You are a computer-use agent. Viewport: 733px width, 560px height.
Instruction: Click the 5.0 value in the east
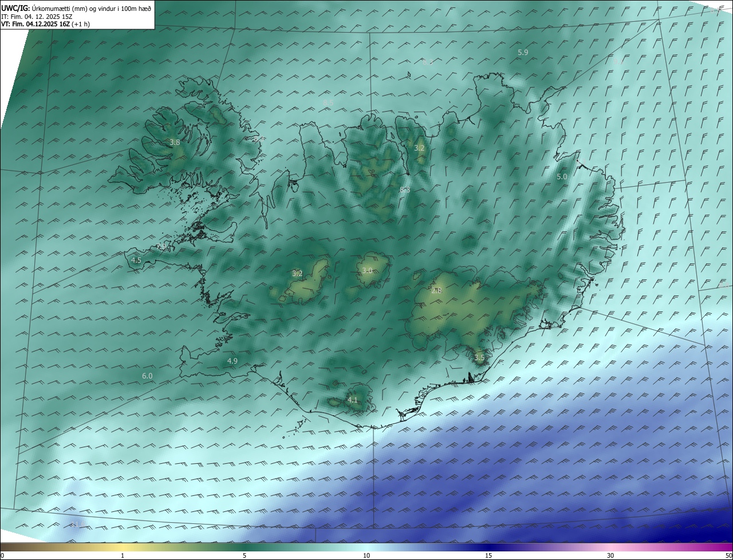pyautogui.click(x=562, y=177)
